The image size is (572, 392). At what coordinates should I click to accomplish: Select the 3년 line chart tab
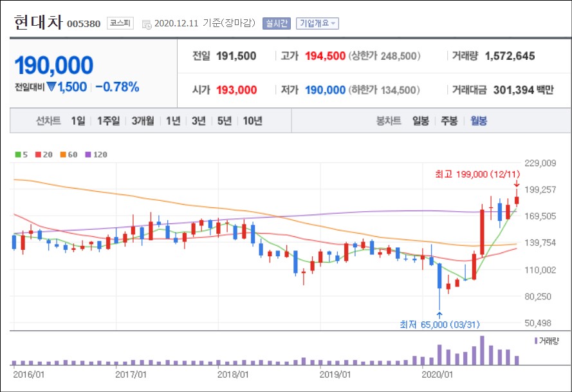199,121
